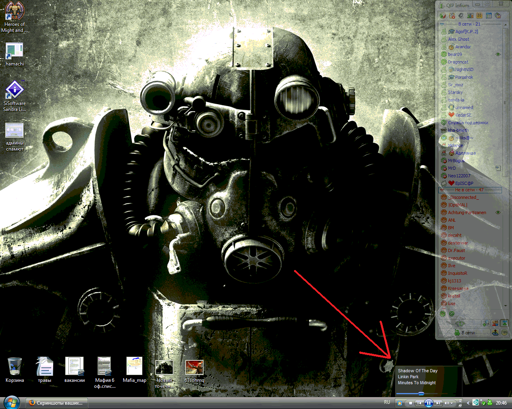Open the Heroes of Might and Magic shortcut

click(14, 17)
